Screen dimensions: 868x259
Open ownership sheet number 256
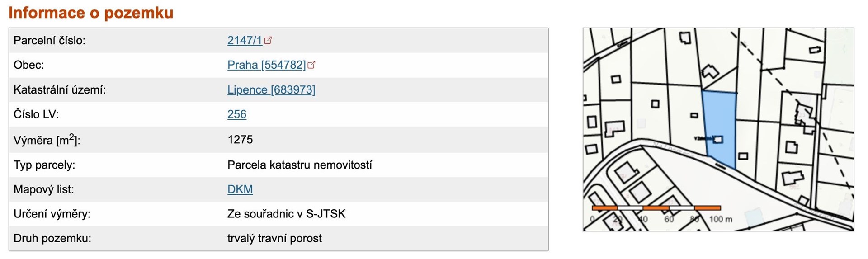point(237,114)
